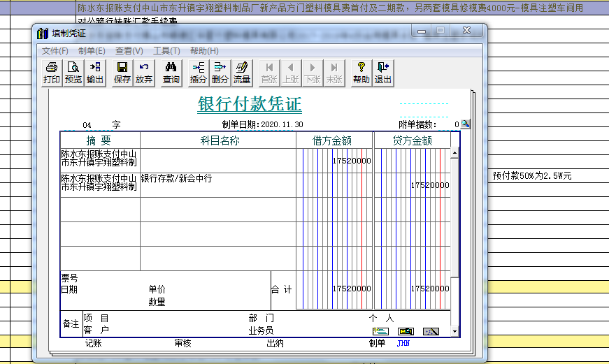Open the 工具(T) menu

tap(166, 51)
